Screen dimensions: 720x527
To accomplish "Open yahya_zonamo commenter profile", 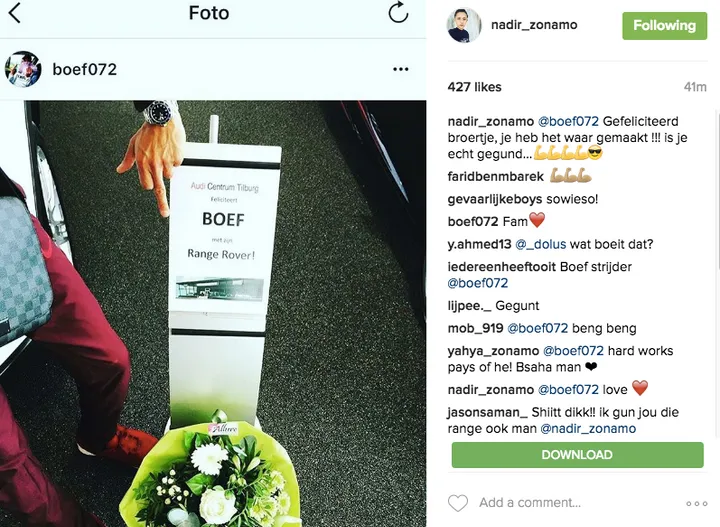I will 493,351.
